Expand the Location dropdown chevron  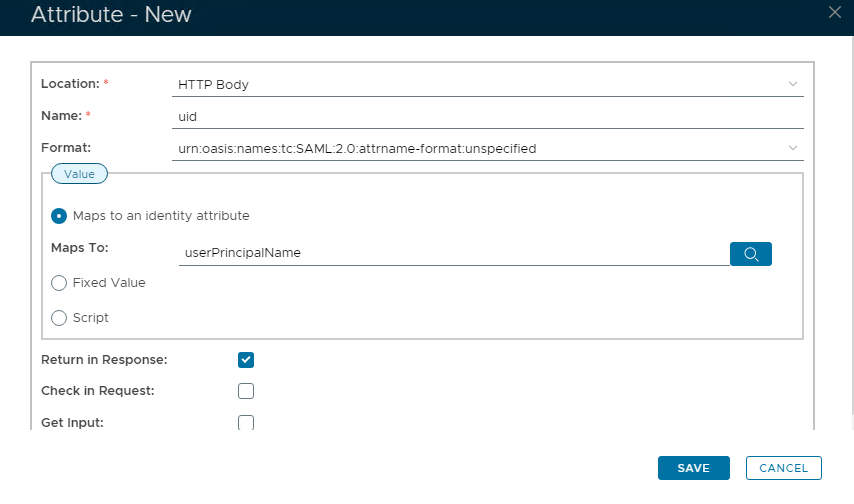[x=793, y=84]
